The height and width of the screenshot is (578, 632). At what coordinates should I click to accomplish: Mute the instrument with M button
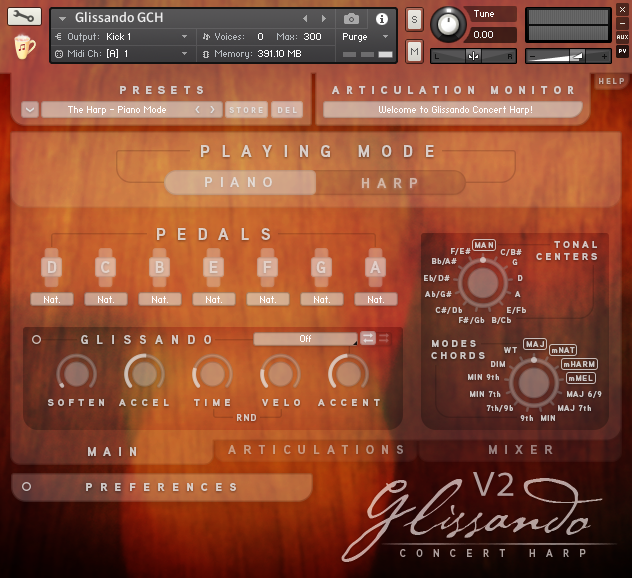(414, 51)
